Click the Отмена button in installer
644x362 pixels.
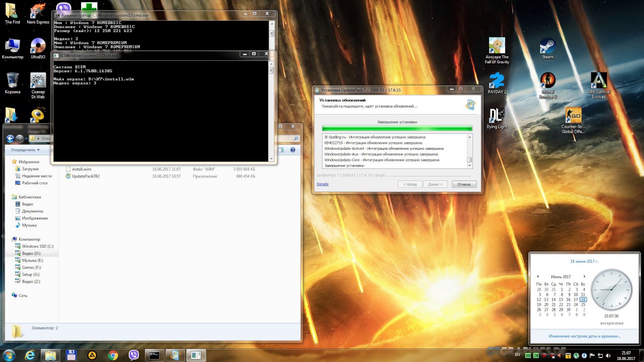(x=464, y=184)
